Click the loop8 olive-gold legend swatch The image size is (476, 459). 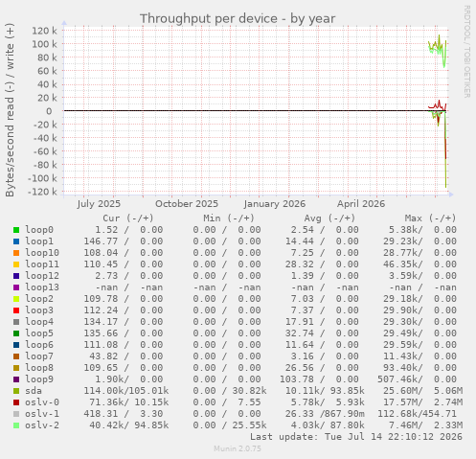click(x=16, y=368)
